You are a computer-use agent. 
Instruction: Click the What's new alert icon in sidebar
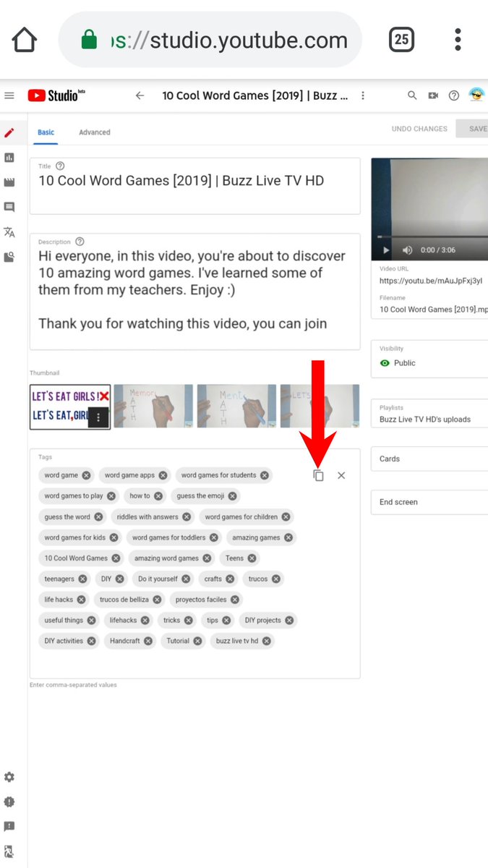tap(9, 801)
